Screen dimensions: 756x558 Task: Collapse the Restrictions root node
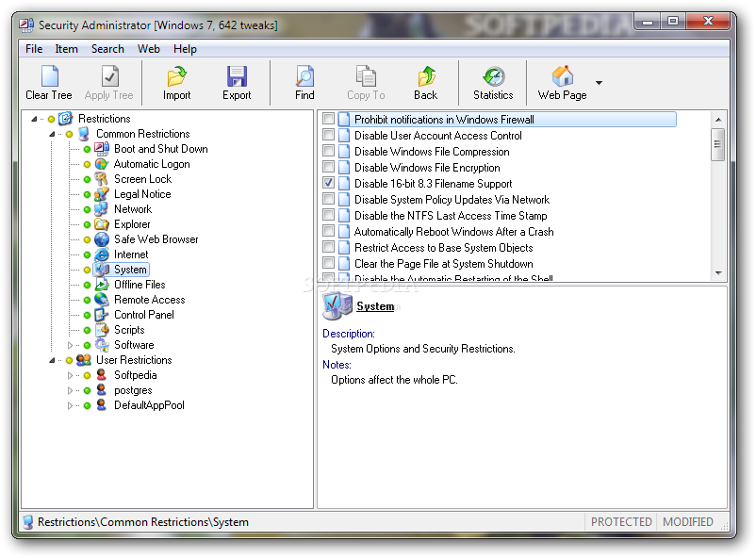coord(34,119)
